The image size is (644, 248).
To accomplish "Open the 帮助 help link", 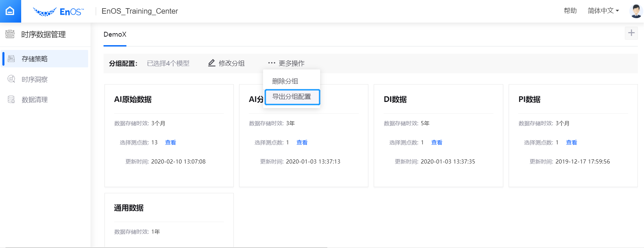I will click(570, 11).
